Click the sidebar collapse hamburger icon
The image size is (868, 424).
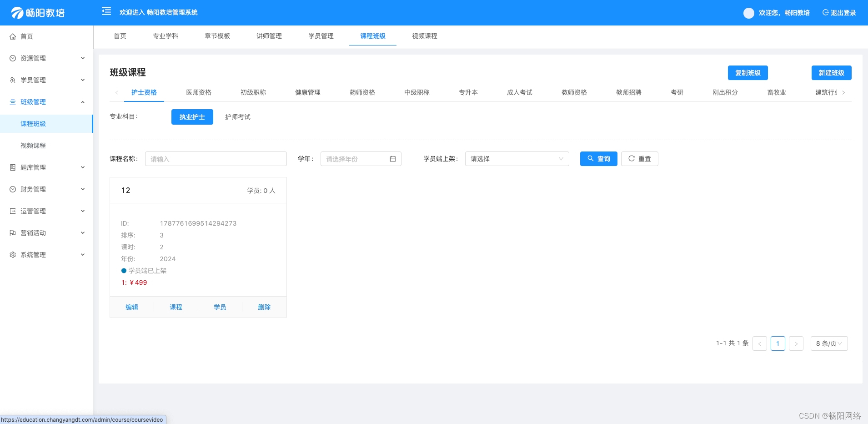point(106,11)
